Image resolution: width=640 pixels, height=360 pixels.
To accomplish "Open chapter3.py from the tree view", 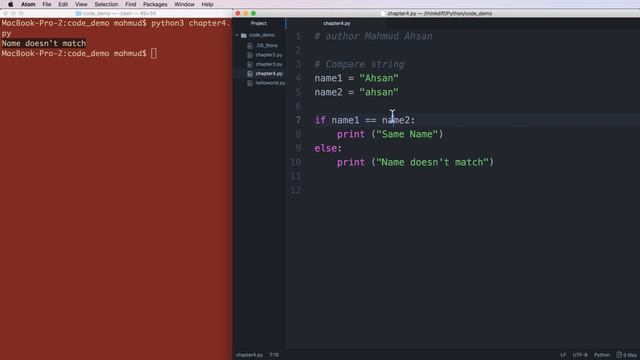I will point(269,64).
